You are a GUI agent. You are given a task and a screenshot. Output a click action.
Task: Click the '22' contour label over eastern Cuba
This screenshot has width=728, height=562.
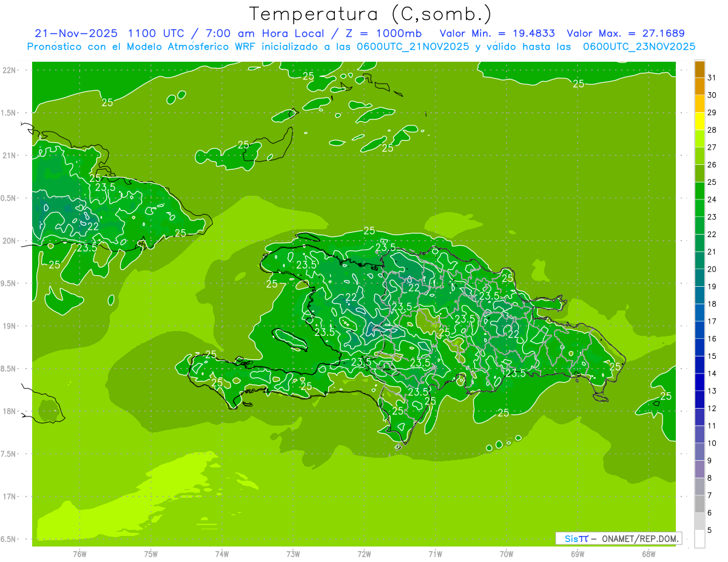click(x=93, y=226)
